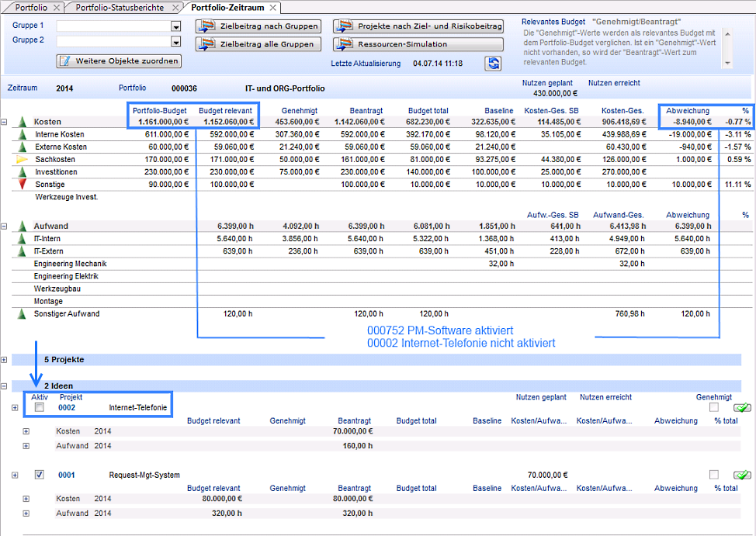Click green approve checkmark icon for Request-Mgt-System
Screen dimensions: 756x536
point(742,475)
